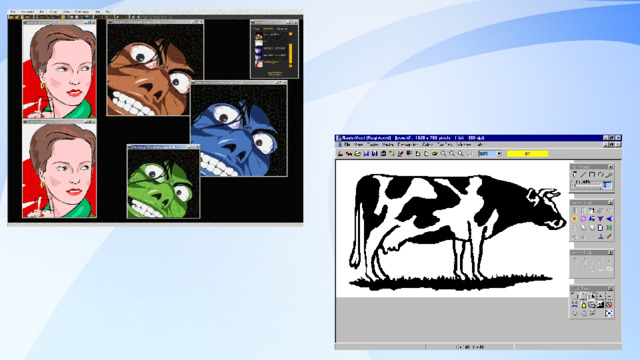Select the pencil tool in the top palette
The width and height of the screenshot is (640, 360).
pyautogui.click(x=609, y=174)
